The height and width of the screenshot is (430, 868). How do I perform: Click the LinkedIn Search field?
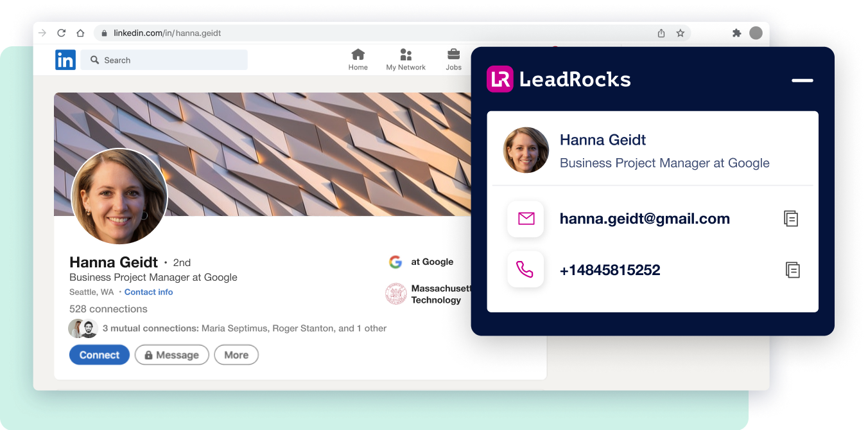tap(164, 60)
